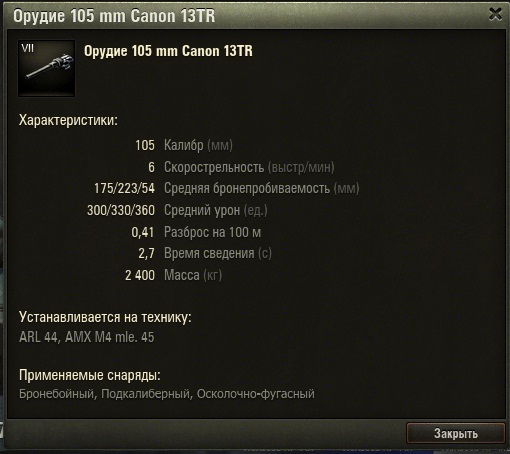Image resolution: width=510 pixels, height=454 pixels.
Task: Click the tier VII gun thumbnail
Action: pyautogui.click(x=47, y=69)
